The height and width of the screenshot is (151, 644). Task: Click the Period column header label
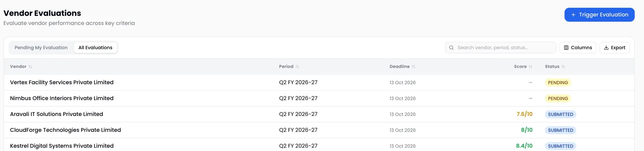[x=286, y=67]
